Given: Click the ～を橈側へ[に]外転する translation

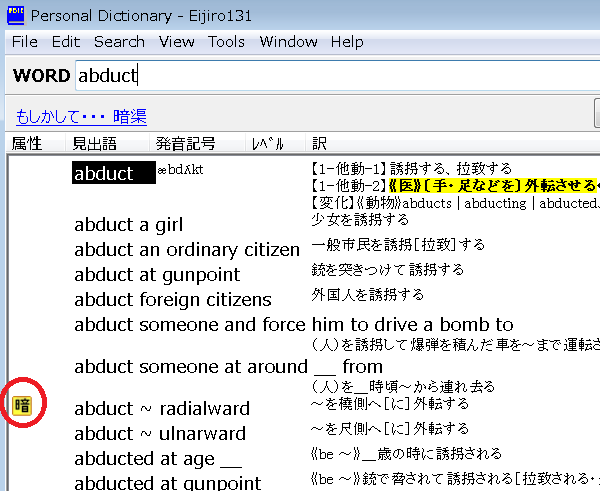Looking at the screenshot, I should [390, 404].
